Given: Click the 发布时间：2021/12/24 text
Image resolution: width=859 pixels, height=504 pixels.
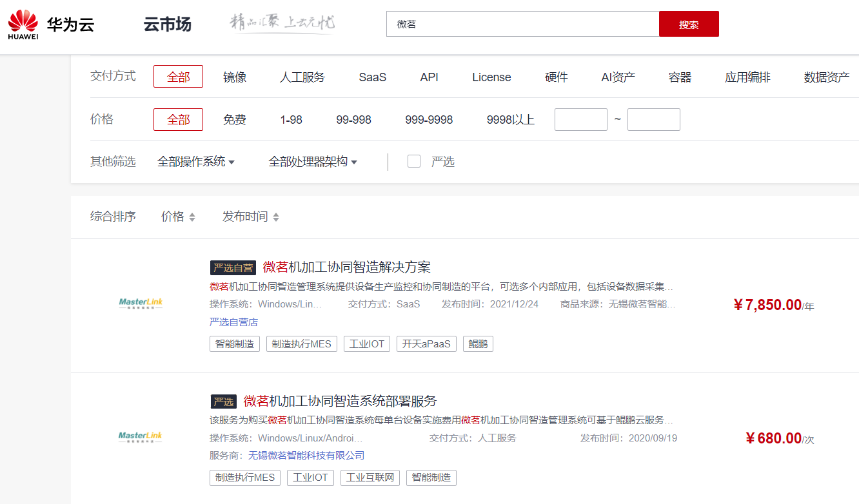Looking at the screenshot, I should (x=490, y=304).
